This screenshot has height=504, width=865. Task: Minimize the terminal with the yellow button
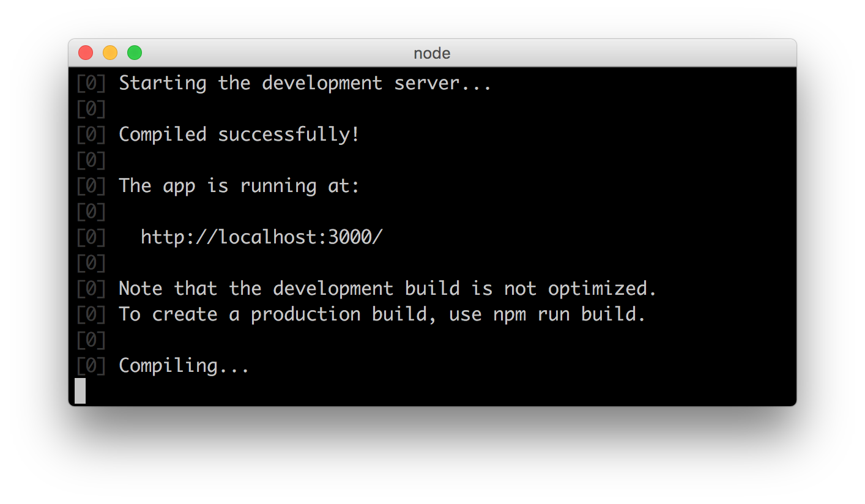110,53
